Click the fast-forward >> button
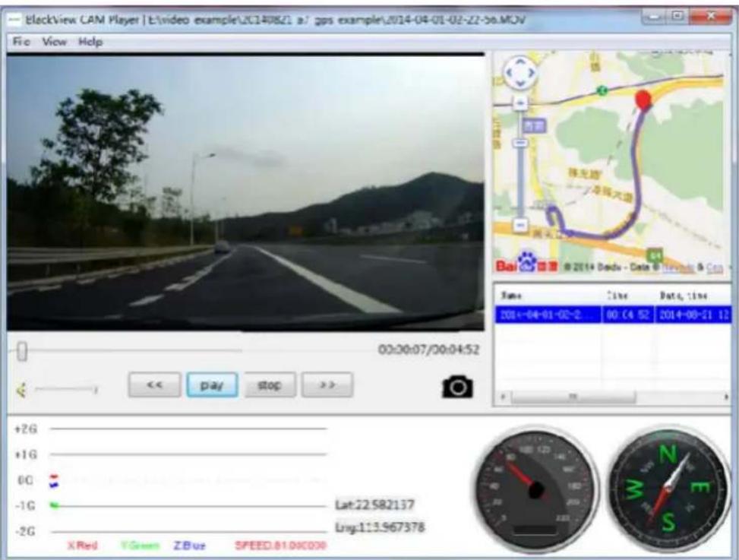The image size is (739, 560). coord(327,384)
